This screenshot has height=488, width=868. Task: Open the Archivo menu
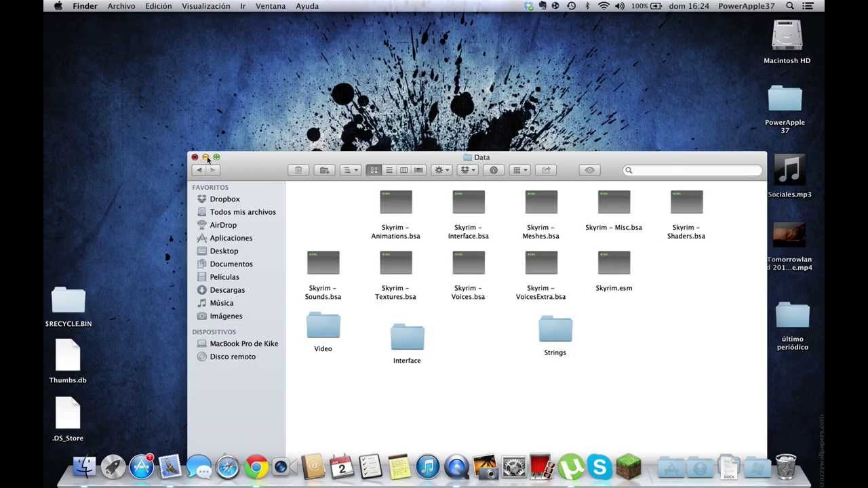click(x=121, y=6)
